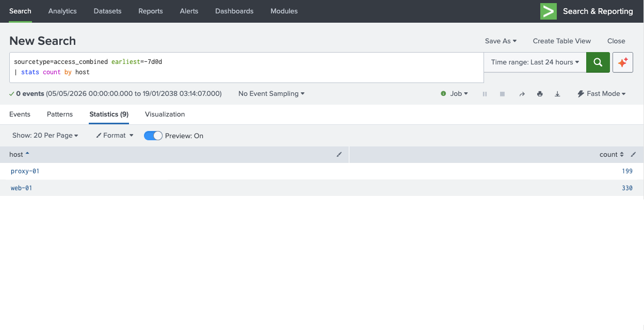Share the search job
644x330 pixels.
[522, 94]
